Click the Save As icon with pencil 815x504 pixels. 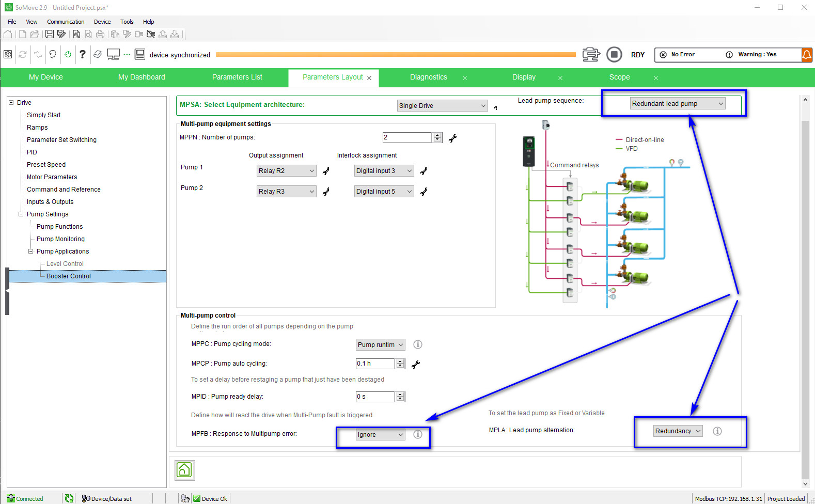pyautogui.click(x=61, y=34)
